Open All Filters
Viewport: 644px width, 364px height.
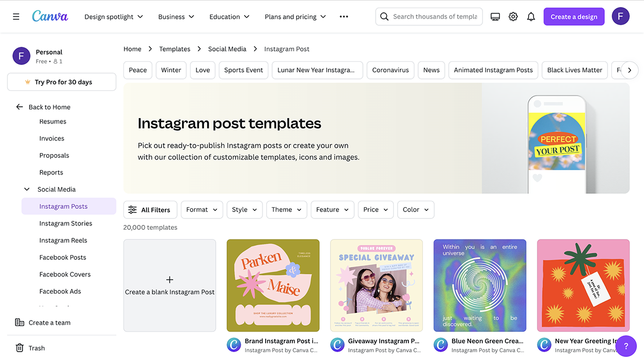[150, 209]
